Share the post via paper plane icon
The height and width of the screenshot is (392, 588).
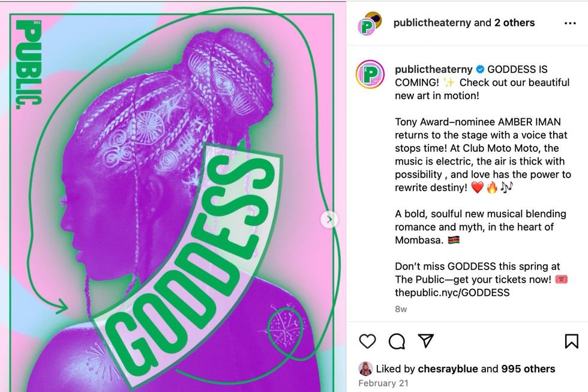coord(426,340)
